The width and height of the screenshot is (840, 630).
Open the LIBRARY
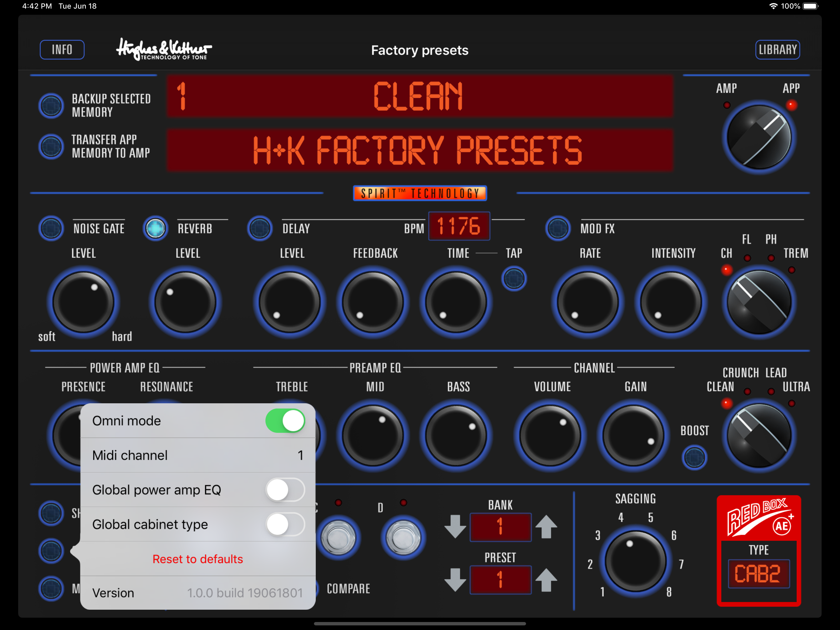coord(777,50)
